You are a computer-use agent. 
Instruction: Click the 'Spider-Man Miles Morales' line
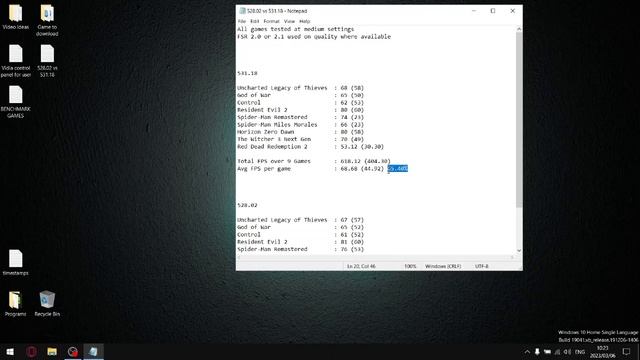click(300, 124)
